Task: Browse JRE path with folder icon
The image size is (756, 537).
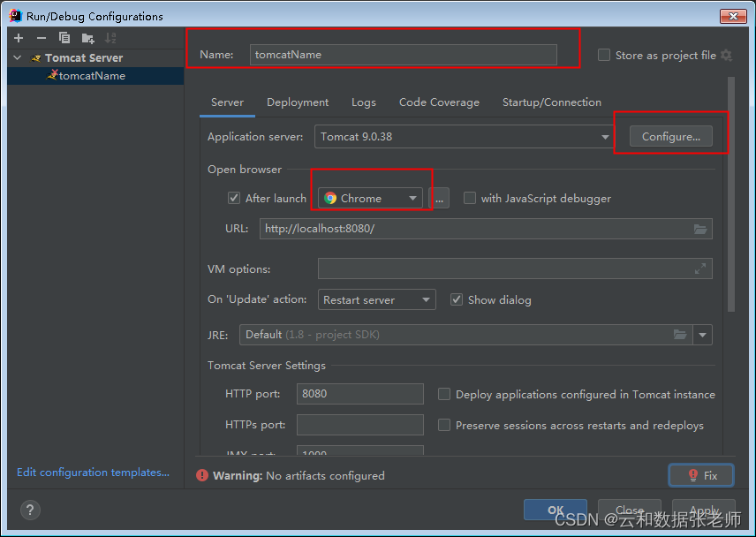Action: 680,335
